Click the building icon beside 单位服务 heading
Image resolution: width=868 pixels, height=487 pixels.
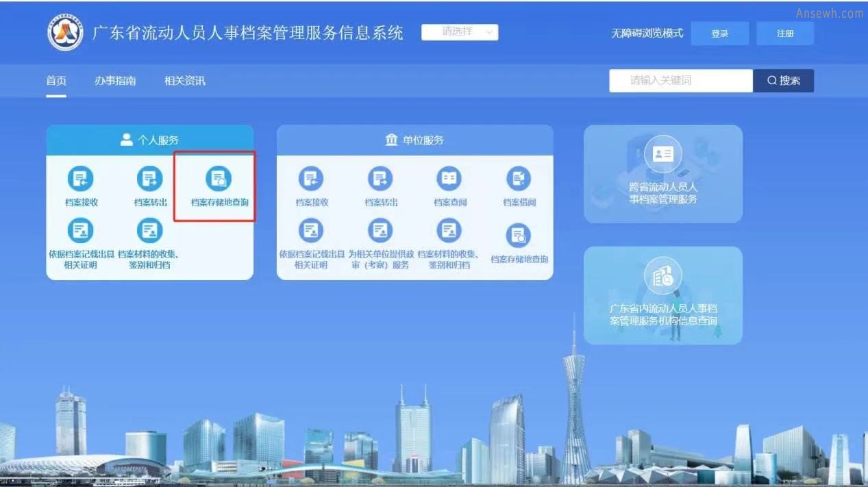point(391,140)
